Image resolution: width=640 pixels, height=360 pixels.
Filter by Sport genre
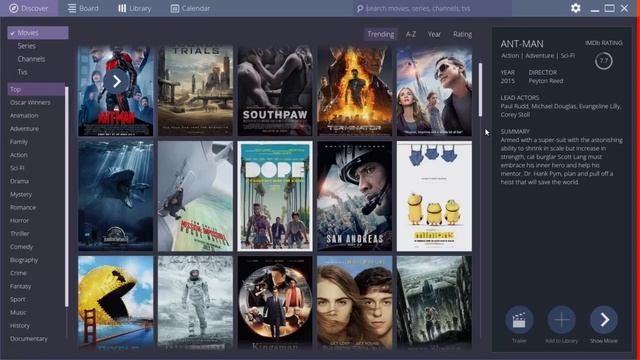click(18, 299)
